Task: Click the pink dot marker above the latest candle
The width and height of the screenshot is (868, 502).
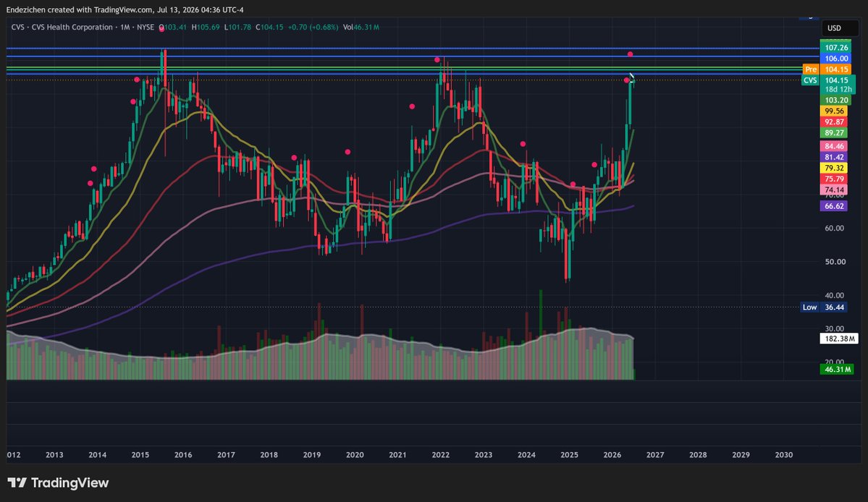Action: (x=630, y=54)
